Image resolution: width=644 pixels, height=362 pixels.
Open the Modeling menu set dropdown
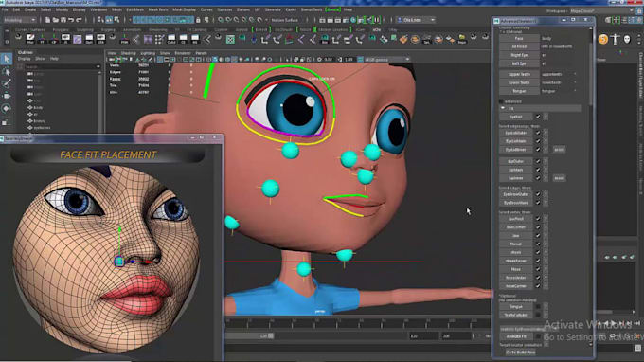click(x=19, y=20)
